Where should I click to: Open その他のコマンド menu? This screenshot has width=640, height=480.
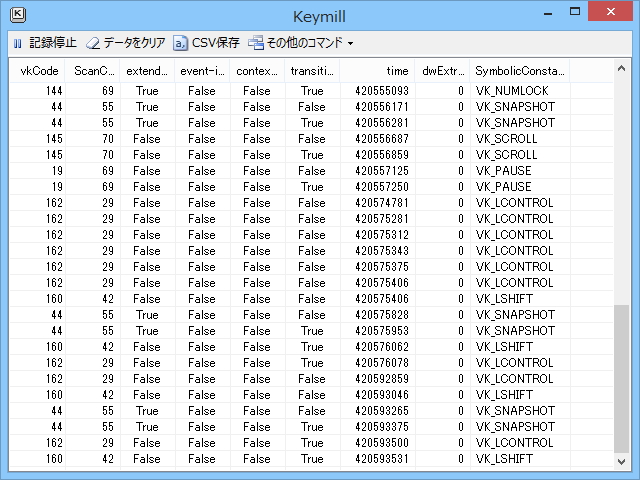tap(300, 43)
